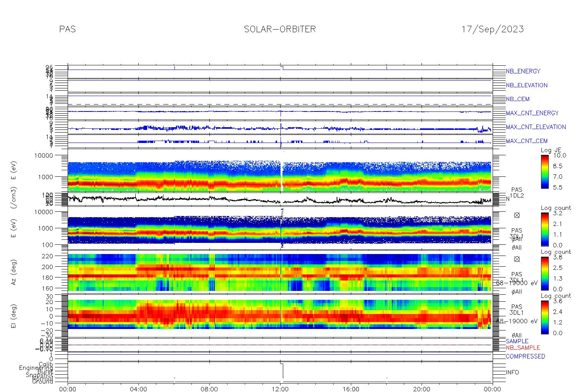Click the Az (deg) axis label
581x392 pixels.
(14, 272)
